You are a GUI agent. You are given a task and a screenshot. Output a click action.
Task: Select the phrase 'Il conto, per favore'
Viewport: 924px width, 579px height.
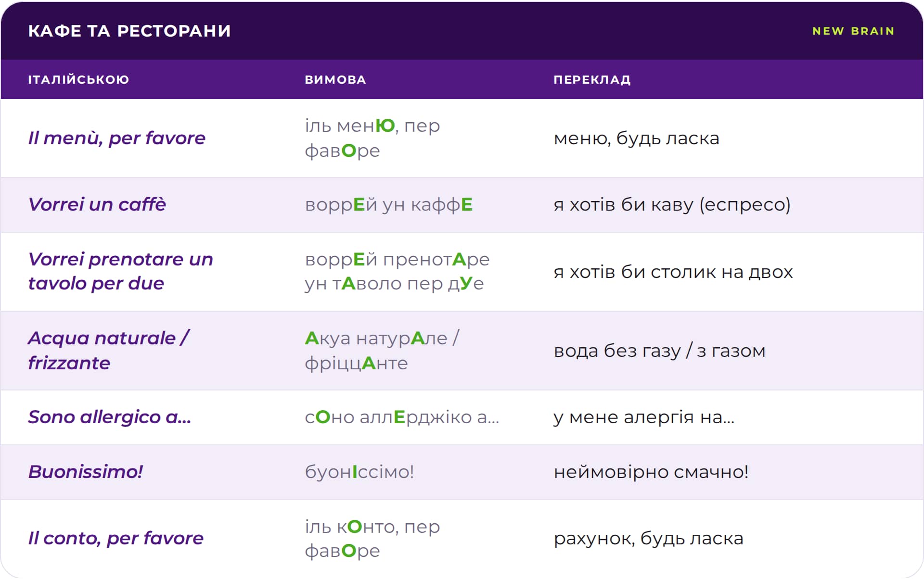[116, 538]
